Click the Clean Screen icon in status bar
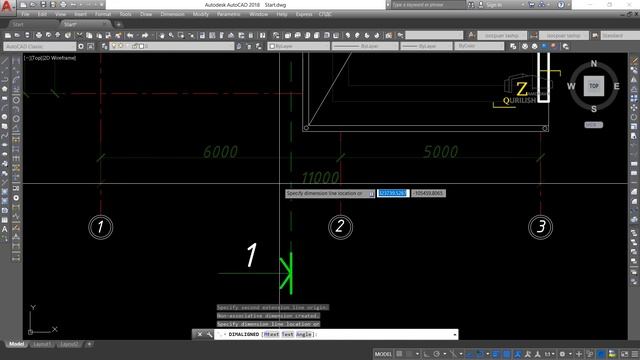Screen dimensions: 640x360 624,354
